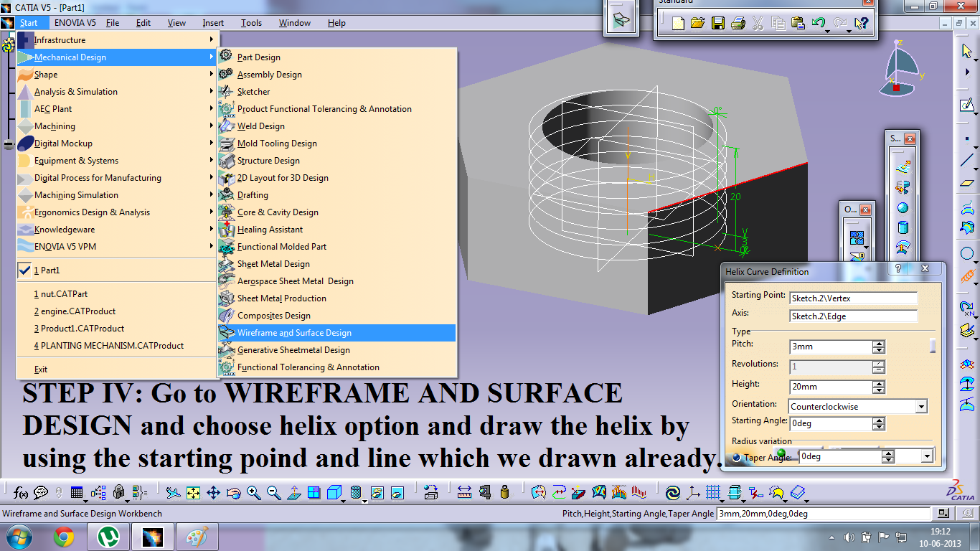
Task: Toggle the checked 1 Part1 window entry
Action: point(116,270)
